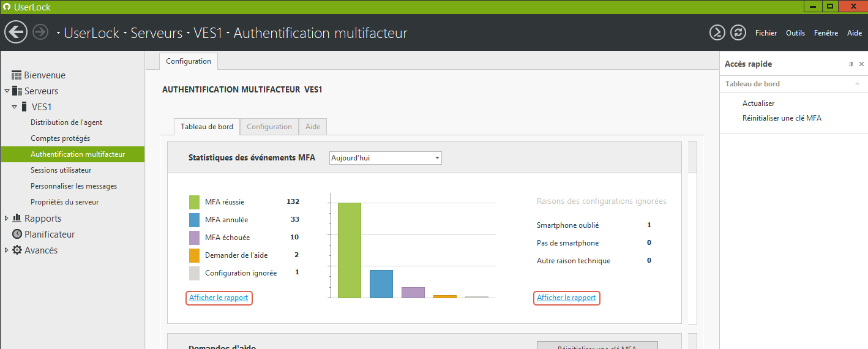Click the purple chart bar
The image size is (868, 349).
coord(413,293)
